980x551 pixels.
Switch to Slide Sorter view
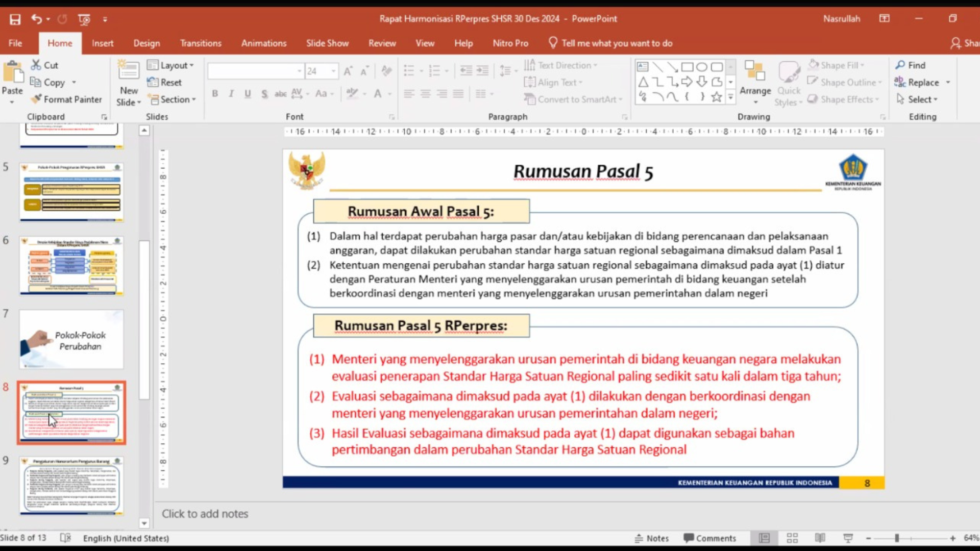(x=792, y=538)
